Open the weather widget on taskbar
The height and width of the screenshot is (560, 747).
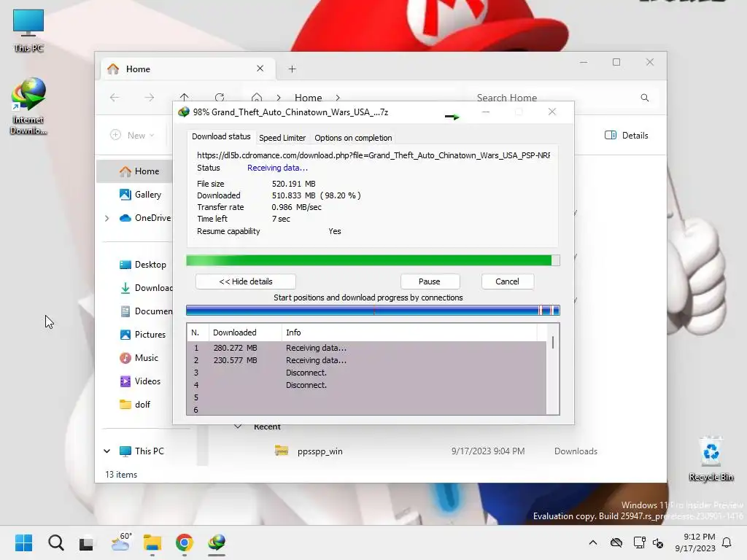point(120,542)
